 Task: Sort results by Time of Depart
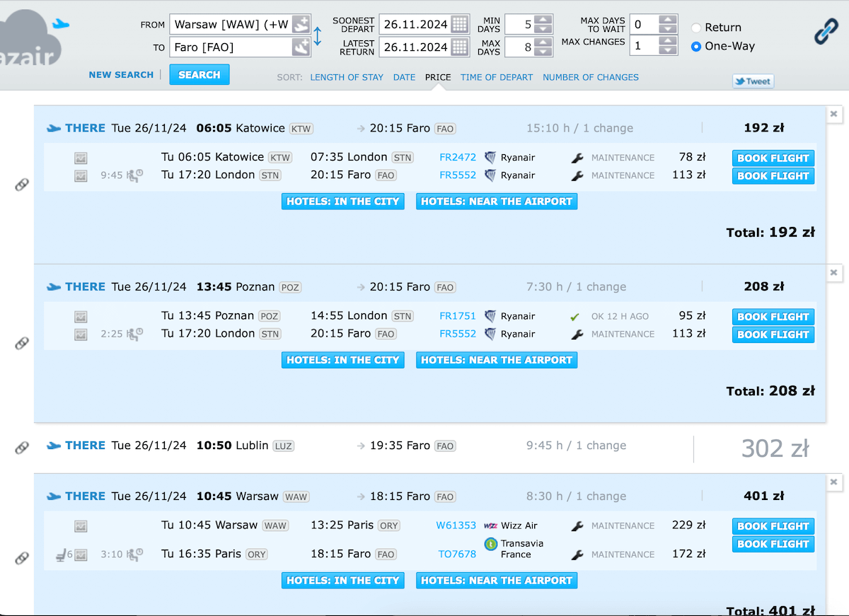pos(496,77)
